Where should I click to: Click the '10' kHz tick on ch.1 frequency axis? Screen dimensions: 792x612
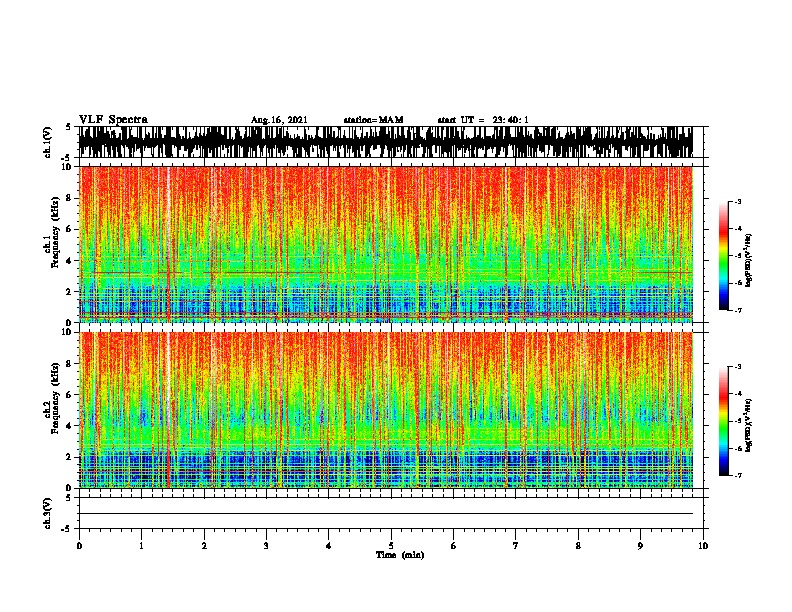coord(68,167)
